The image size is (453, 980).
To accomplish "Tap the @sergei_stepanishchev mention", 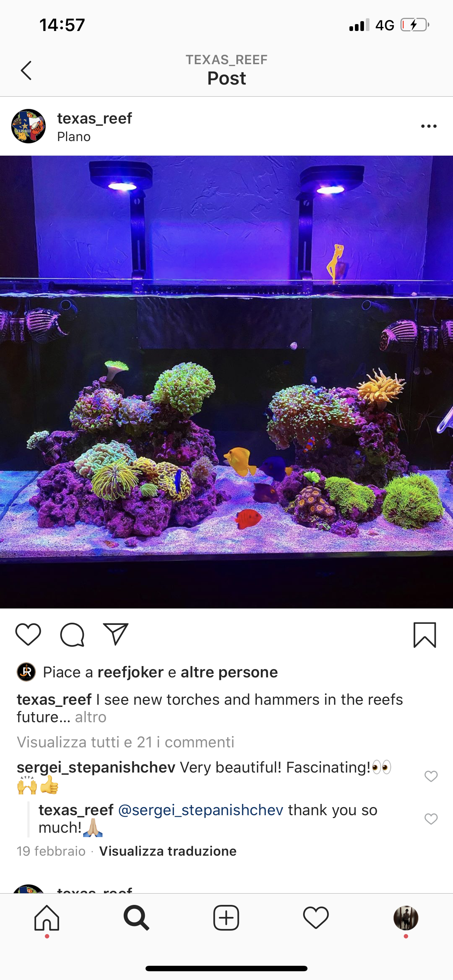I will pos(201,810).
